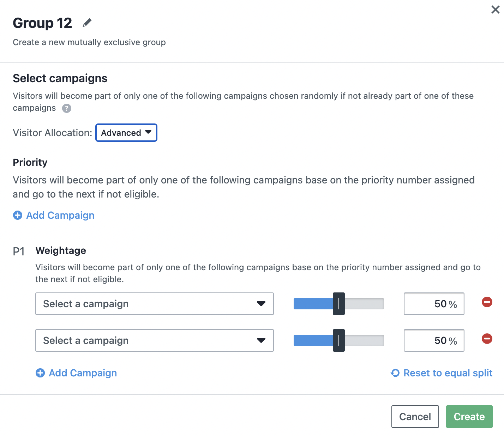Click the second campaign weightage slider handle
Viewport: 504px width, 436px height.
[339, 340]
